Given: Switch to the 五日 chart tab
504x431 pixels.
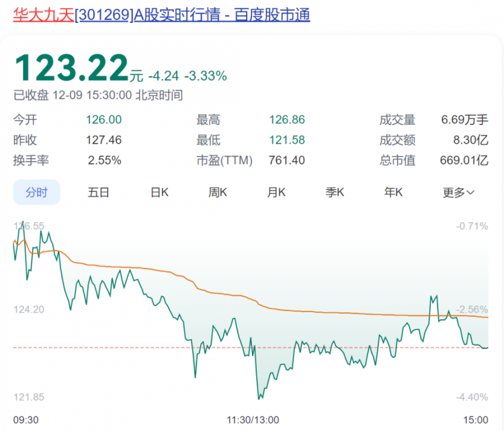Looking at the screenshot, I should click(x=98, y=193).
